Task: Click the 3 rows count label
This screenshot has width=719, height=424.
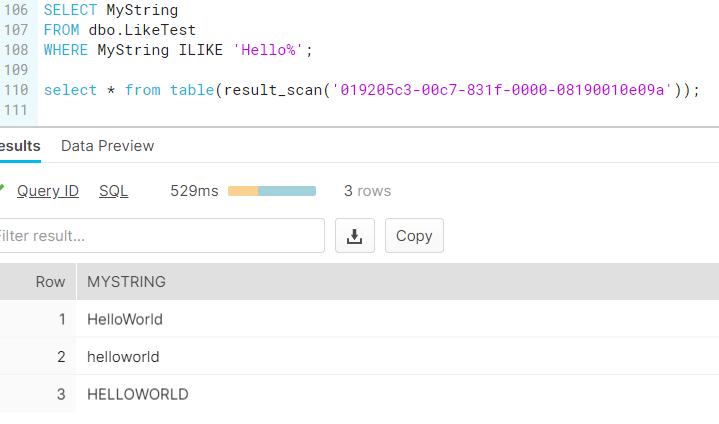Action: click(367, 191)
